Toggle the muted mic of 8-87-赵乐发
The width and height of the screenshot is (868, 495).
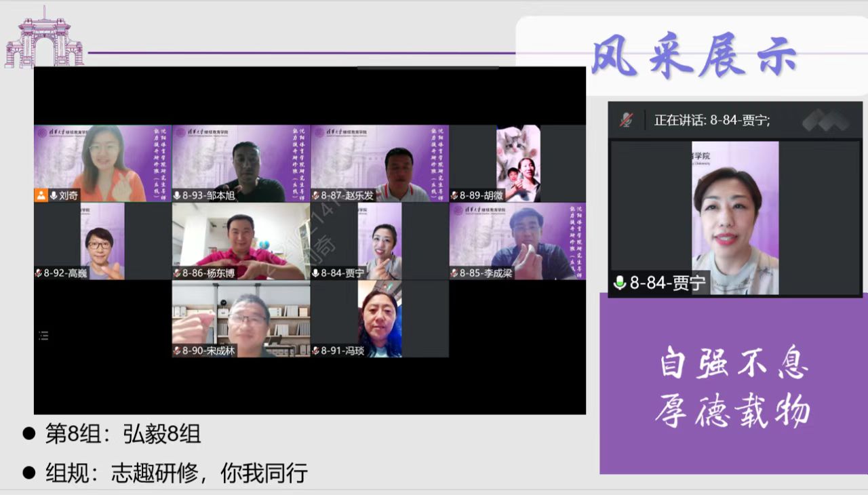tap(315, 196)
